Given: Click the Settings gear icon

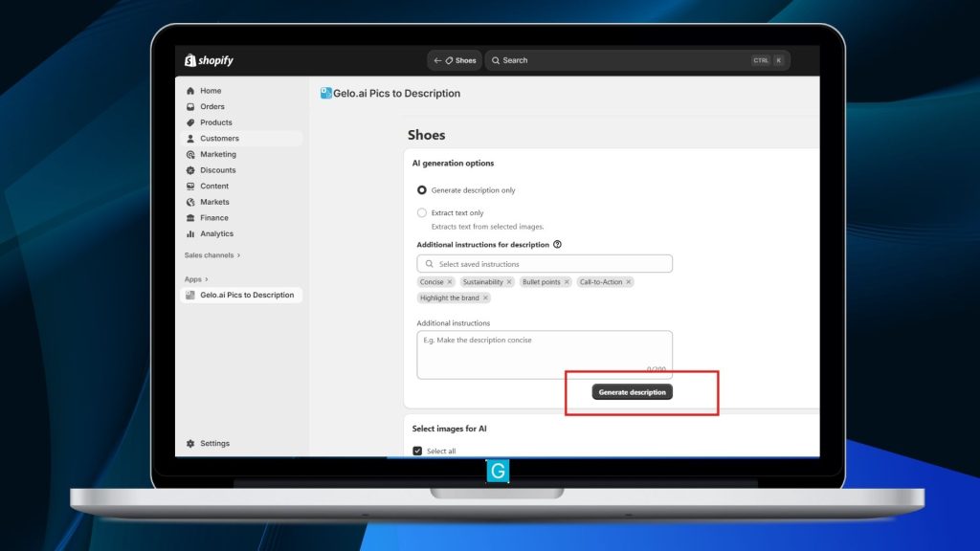Looking at the screenshot, I should click(x=190, y=444).
